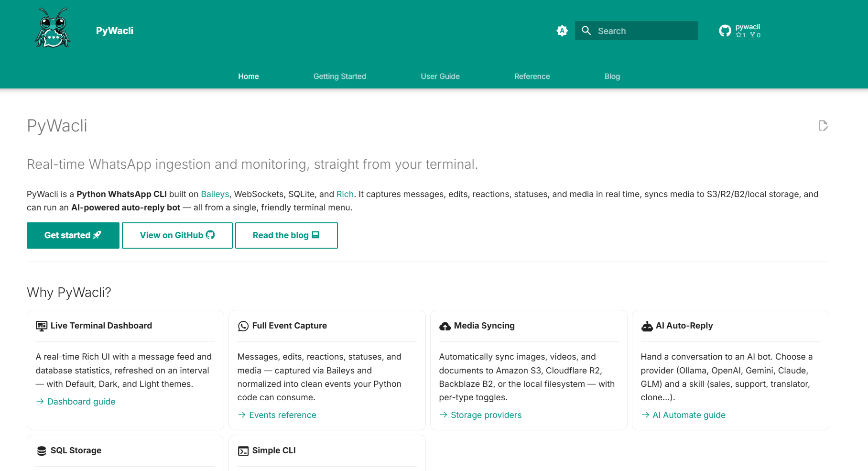Viewport: 868px width, 471px height.
Task: Click the search magnifier icon
Action: (x=586, y=31)
